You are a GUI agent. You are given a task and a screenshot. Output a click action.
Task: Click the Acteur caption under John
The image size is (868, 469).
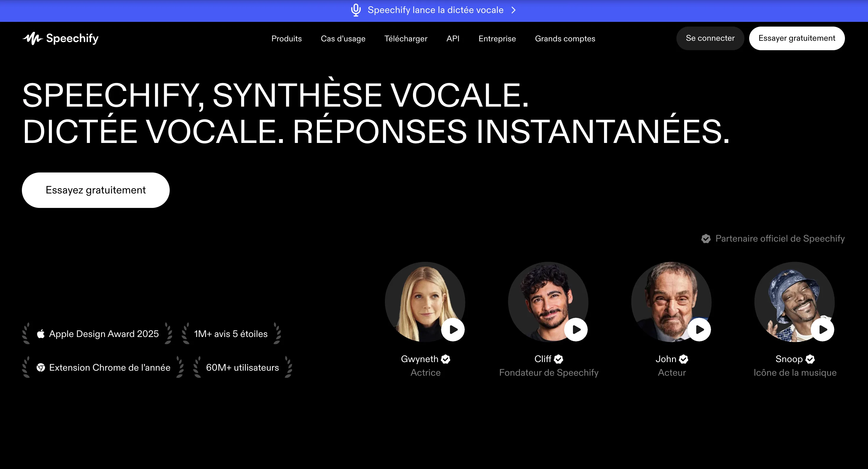pyautogui.click(x=672, y=373)
